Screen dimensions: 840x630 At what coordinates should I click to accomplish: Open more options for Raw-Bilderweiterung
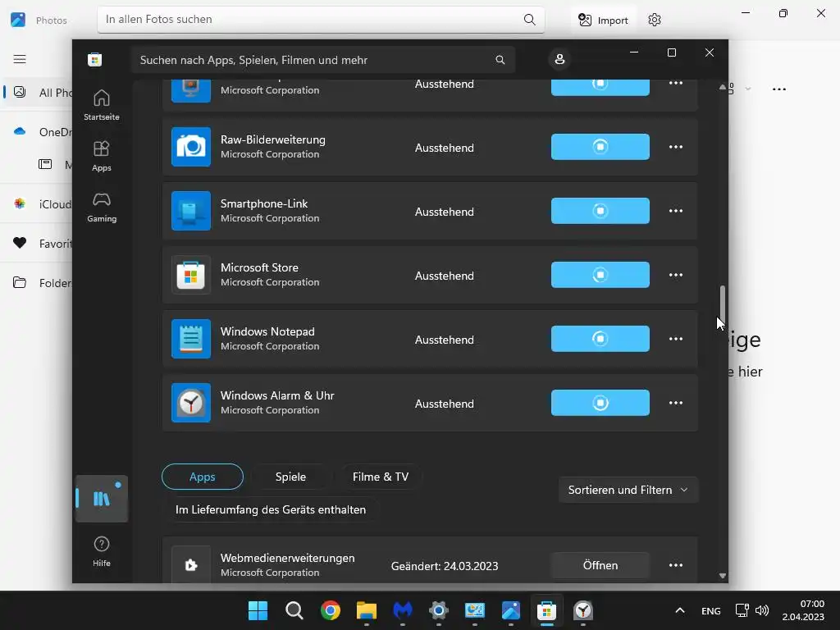676,147
